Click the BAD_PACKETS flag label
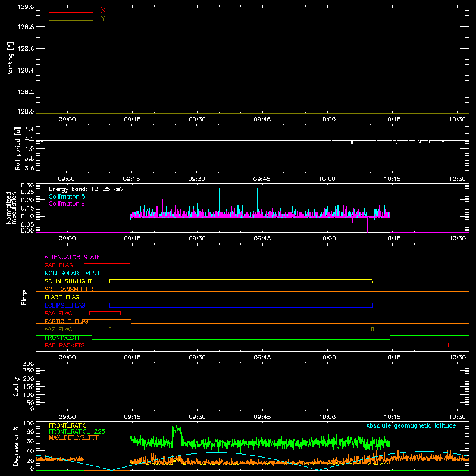The width and height of the screenshot is (476, 476). [x=65, y=345]
